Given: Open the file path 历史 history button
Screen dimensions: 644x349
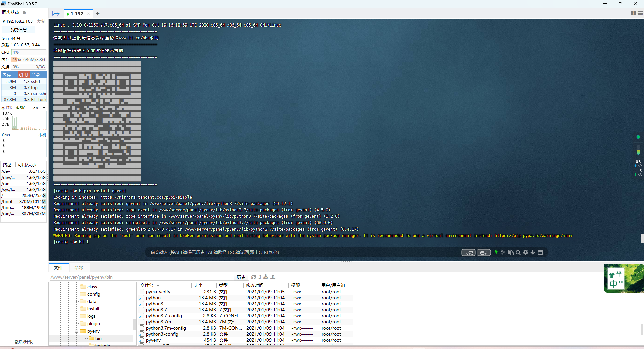Looking at the screenshot, I should 241,277.
